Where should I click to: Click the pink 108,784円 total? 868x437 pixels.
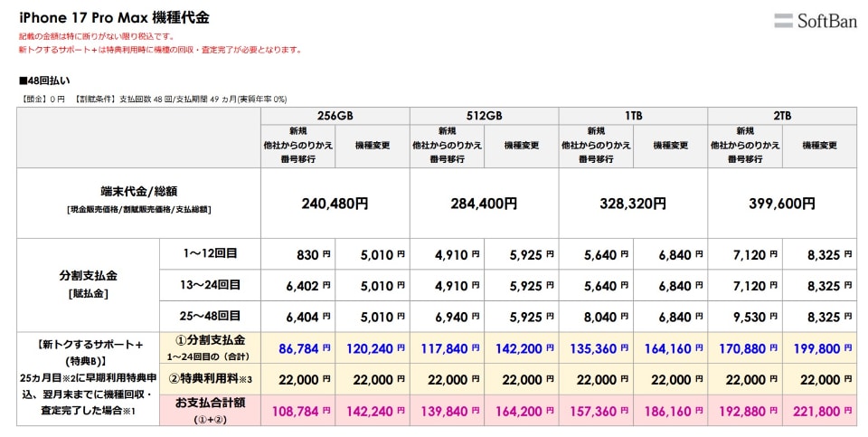pyautogui.click(x=297, y=411)
